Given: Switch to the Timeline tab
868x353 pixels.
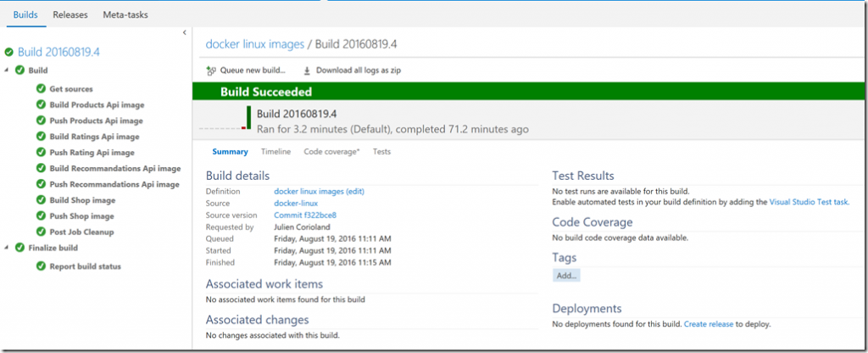Looking at the screenshot, I should tap(276, 151).
